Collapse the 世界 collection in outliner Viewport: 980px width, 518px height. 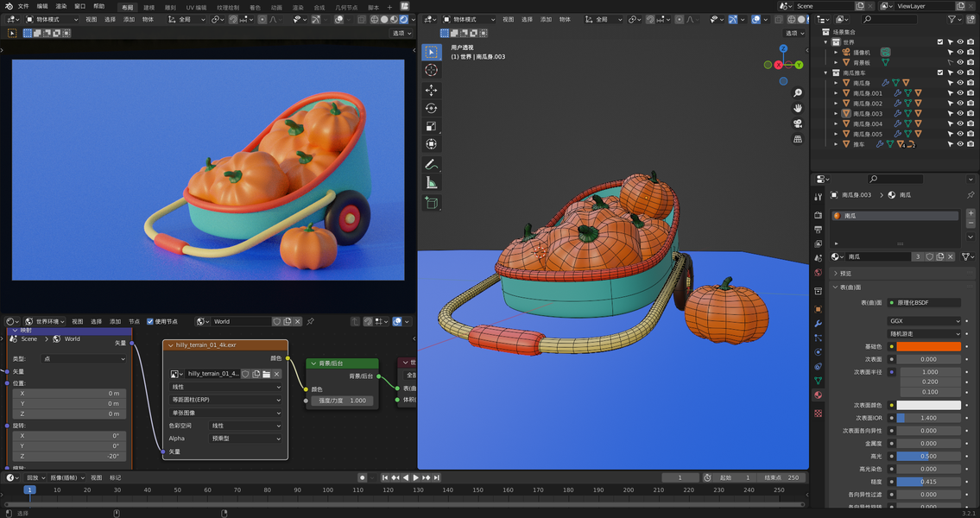pyautogui.click(x=826, y=41)
